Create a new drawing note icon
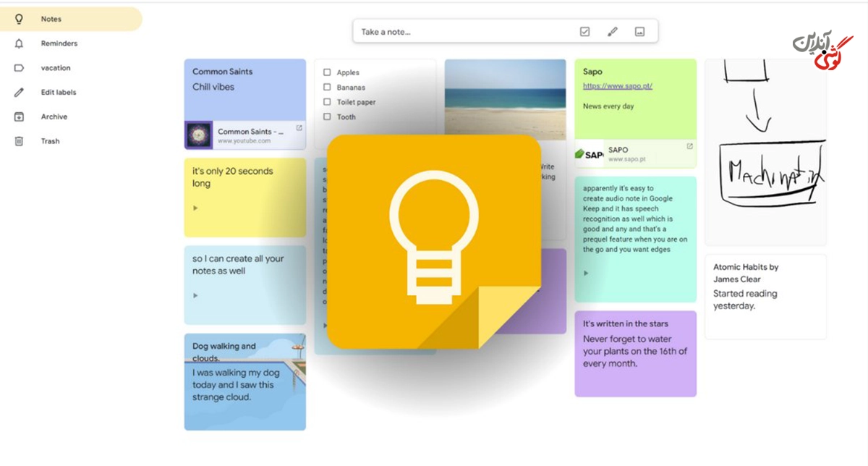 point(612,32)
